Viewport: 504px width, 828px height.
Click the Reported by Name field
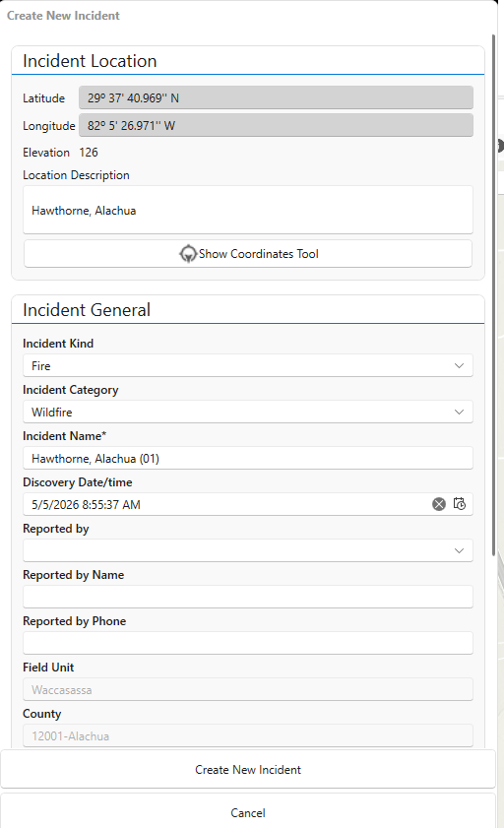point(247,597)
